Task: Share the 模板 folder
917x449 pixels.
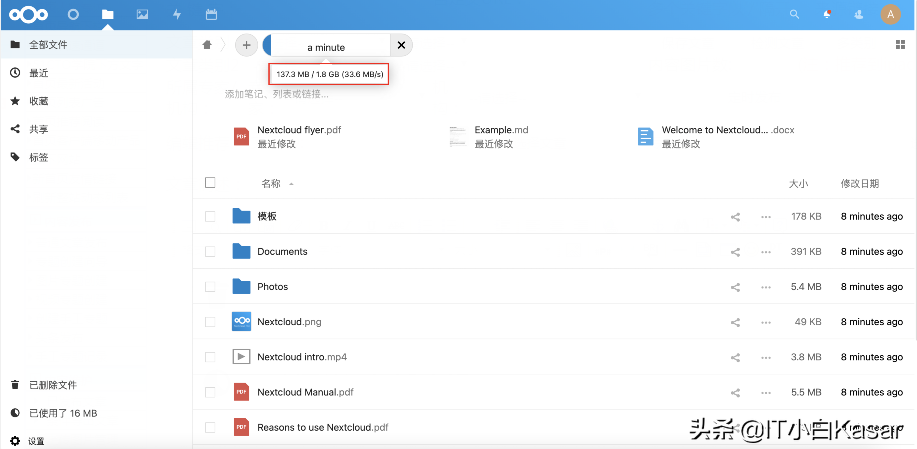Action: point(736,217)
